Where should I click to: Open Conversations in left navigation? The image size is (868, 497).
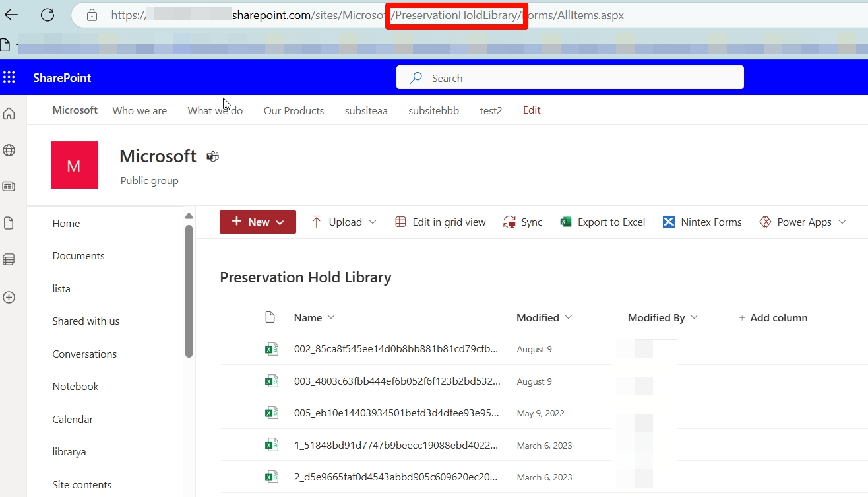(84, 354)
